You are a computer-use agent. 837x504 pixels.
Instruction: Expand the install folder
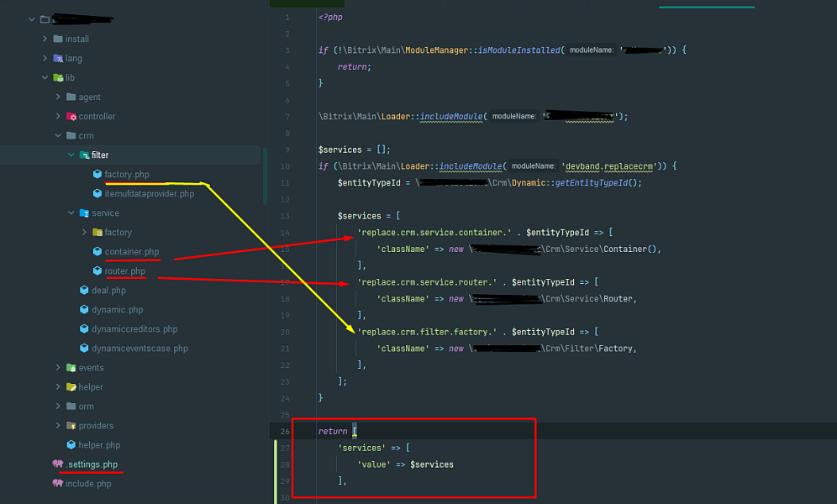[x=45, y=39]
